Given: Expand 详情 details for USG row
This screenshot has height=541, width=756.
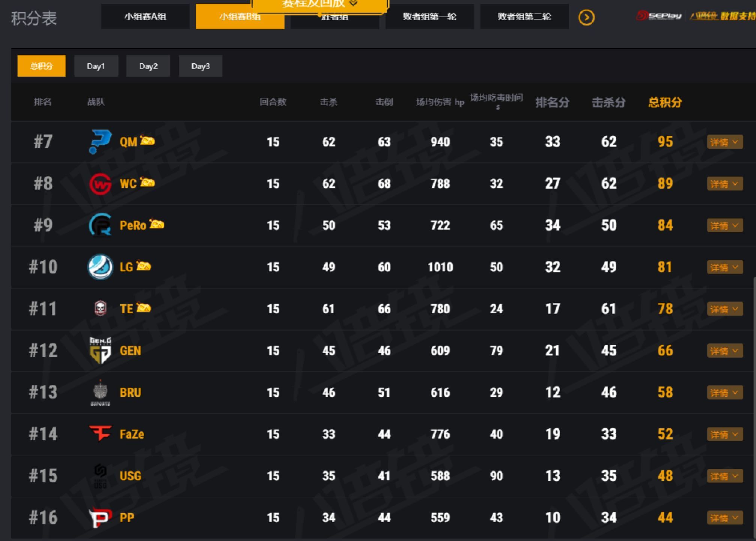Looking at the screenshot, I should pos(724,476).
